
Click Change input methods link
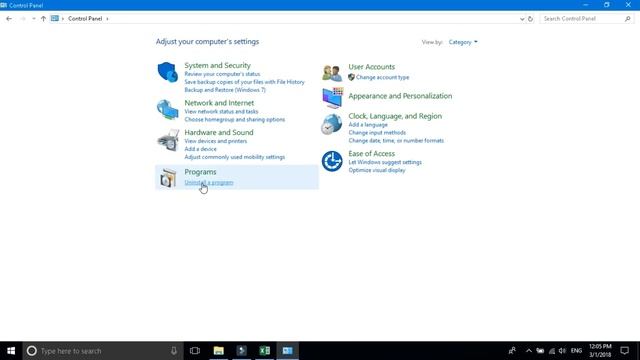pos(377,133)
